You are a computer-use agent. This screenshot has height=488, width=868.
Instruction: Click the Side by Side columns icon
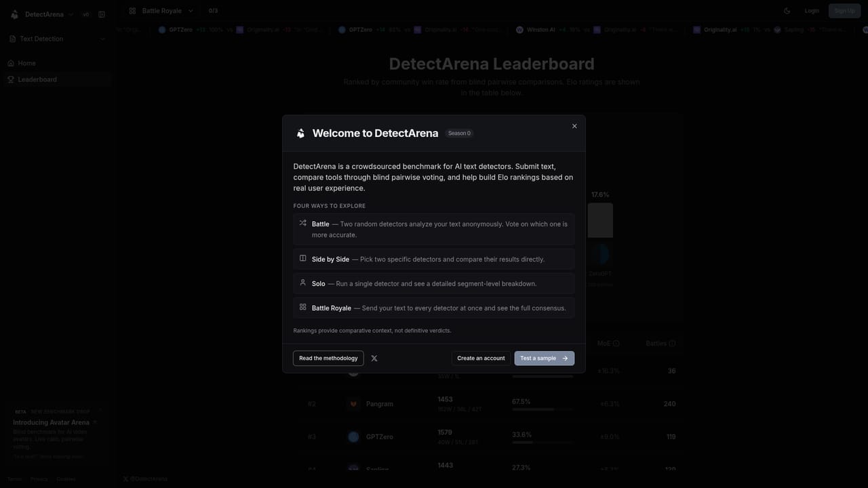[303, 258]
